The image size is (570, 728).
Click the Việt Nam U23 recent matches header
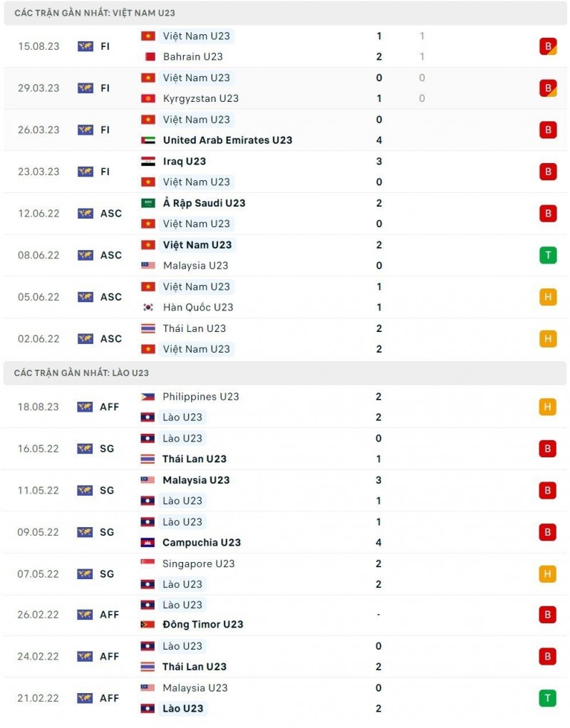tap(95, 13)
